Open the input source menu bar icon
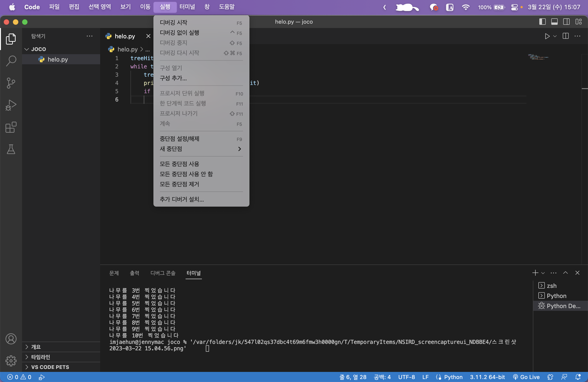The width and height of the screenshot is (588, 382). (x=450, y=7)
